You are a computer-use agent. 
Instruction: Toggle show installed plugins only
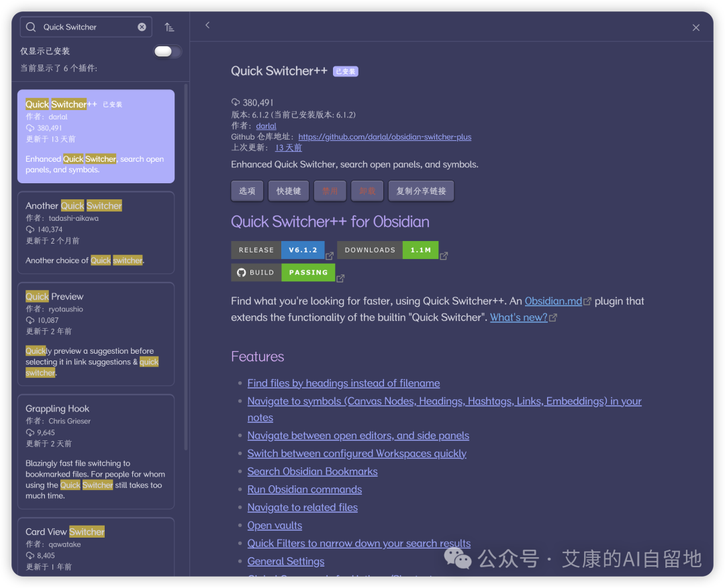click(167, 51)
